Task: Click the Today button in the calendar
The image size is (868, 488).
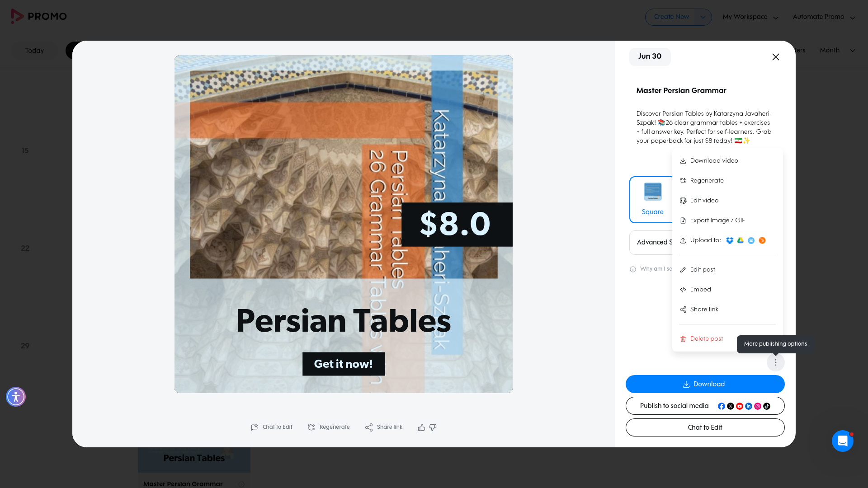Action: [x=34, y=51]
